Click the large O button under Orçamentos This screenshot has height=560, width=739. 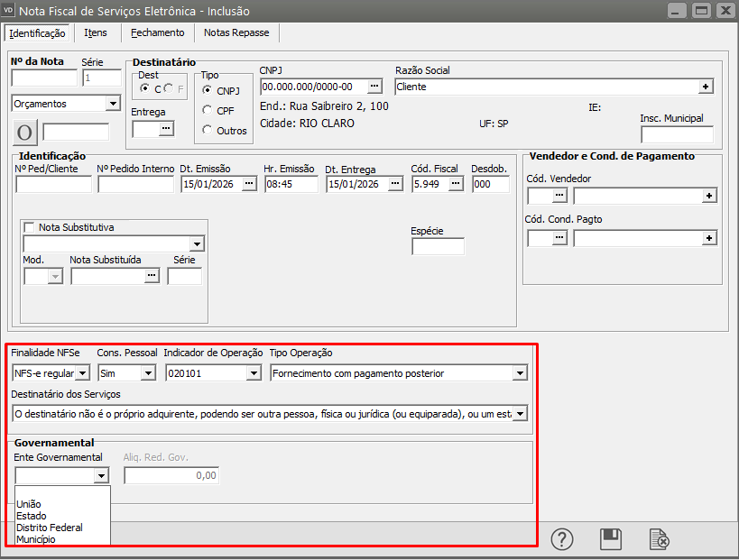click(25, 133)
